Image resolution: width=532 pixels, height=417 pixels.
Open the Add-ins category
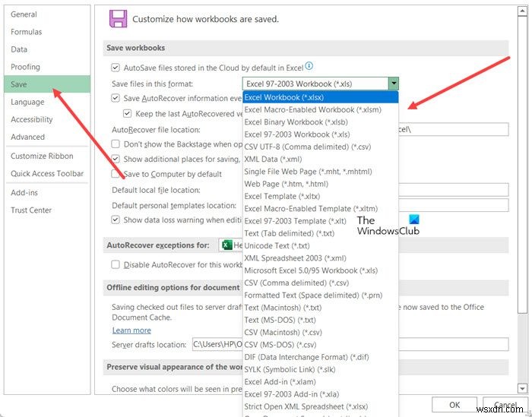click(47, 193)
